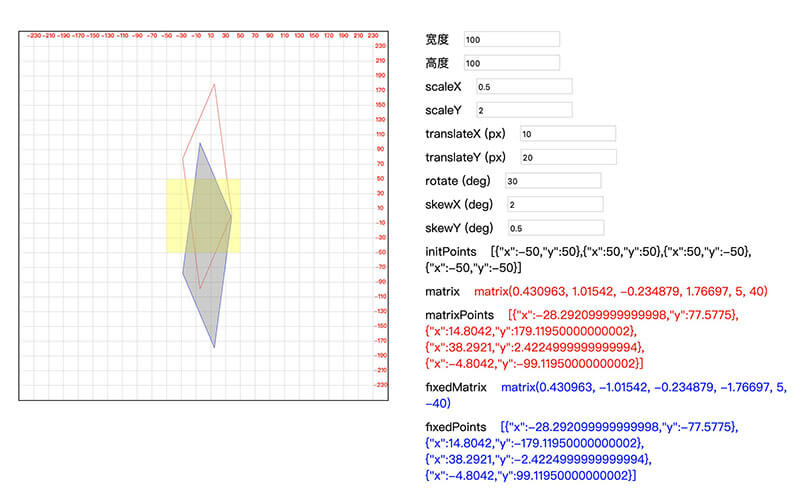Screen dimensions: 800x504
Task: Click the rotate (deg) input field
Action: 553,181
